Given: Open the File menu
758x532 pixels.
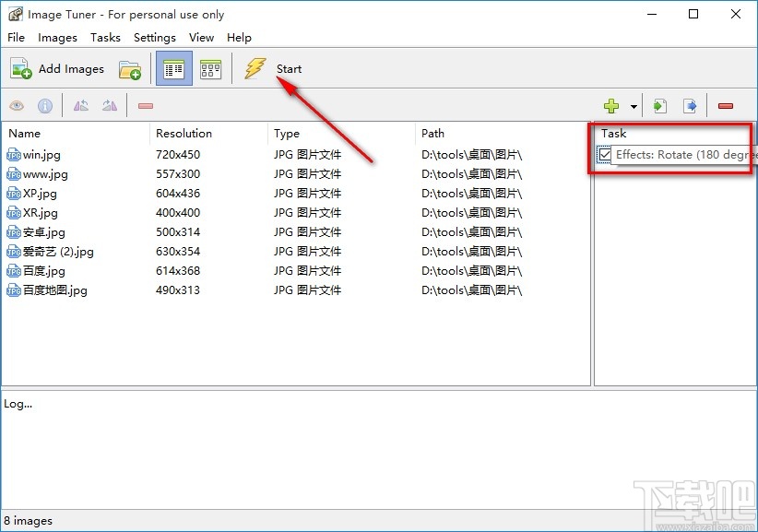Looking at the screenshot, I should pos(16,37).
